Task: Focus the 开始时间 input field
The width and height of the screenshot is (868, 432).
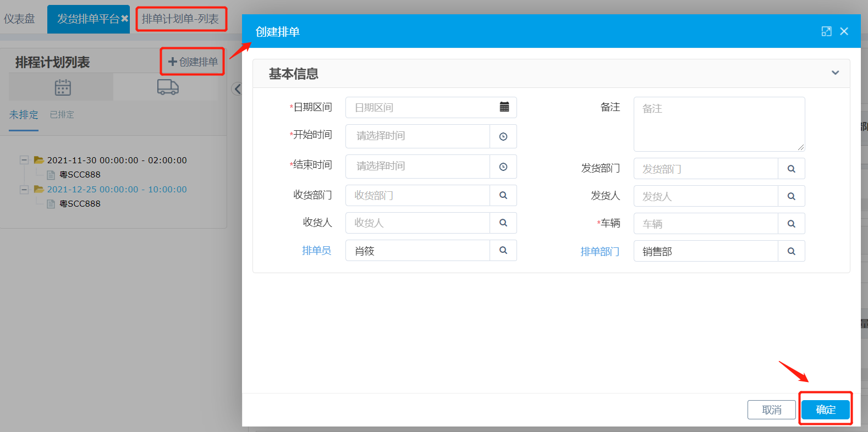Action: pos(418,136)
